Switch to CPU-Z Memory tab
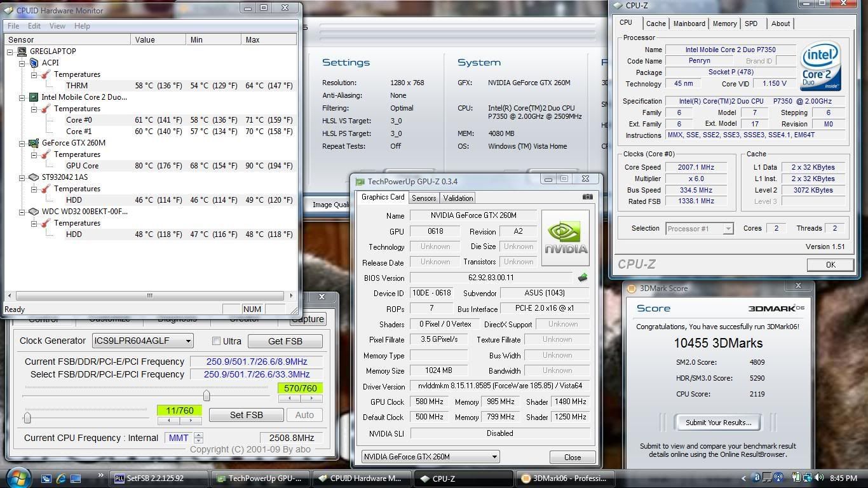The height and width of the screenshot is (488, 868). 724,24
